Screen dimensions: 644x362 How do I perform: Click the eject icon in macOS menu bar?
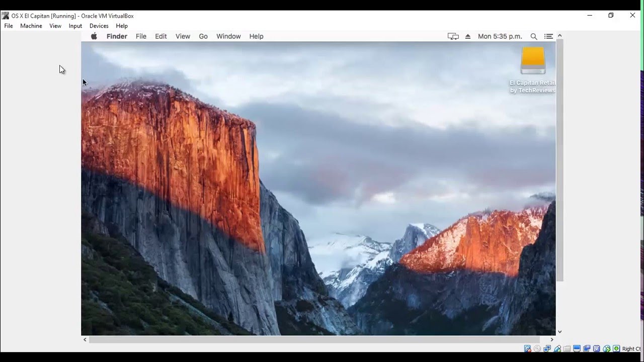(468, 36)
